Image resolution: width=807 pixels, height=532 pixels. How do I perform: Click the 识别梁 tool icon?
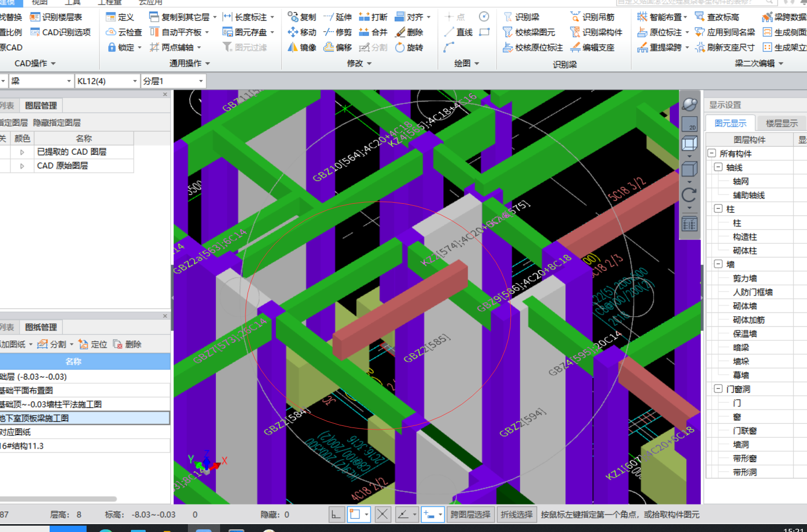pos(508,17)
